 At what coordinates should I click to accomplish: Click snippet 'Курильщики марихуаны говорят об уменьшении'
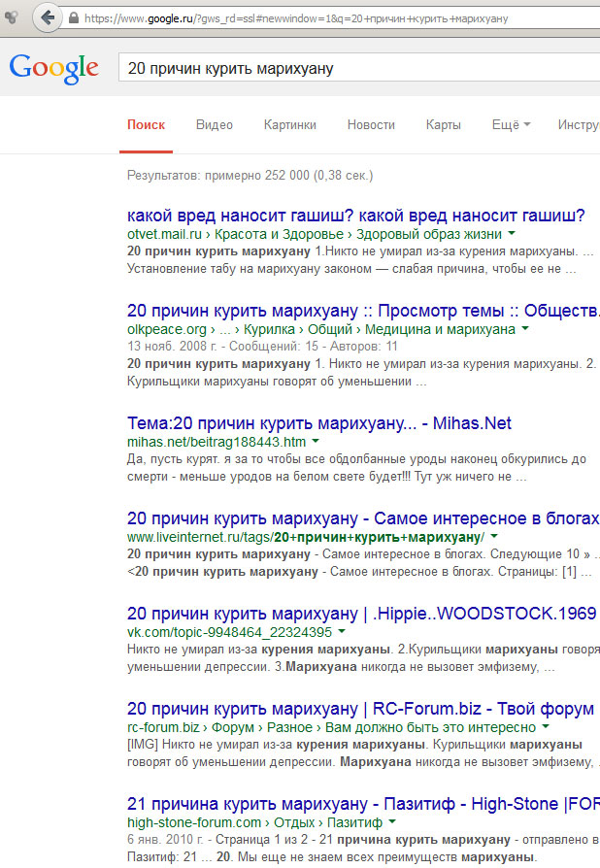[277, 382]
